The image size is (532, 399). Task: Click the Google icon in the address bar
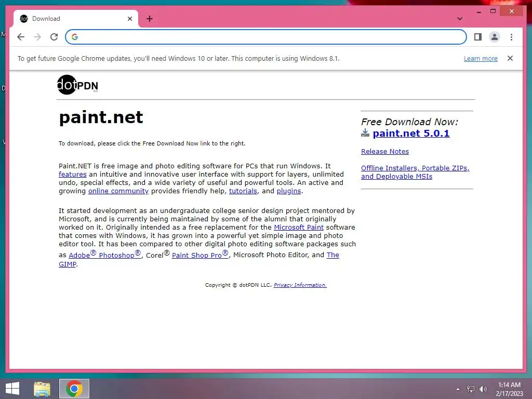[x=75, y=37]
